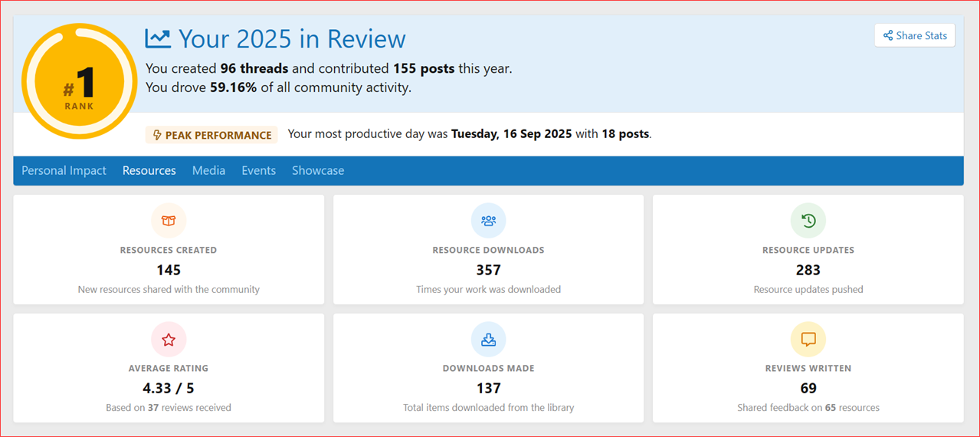Click 'Shared feedback on 65 resources'
Viewport: 980px width, 437px height.
808,408
